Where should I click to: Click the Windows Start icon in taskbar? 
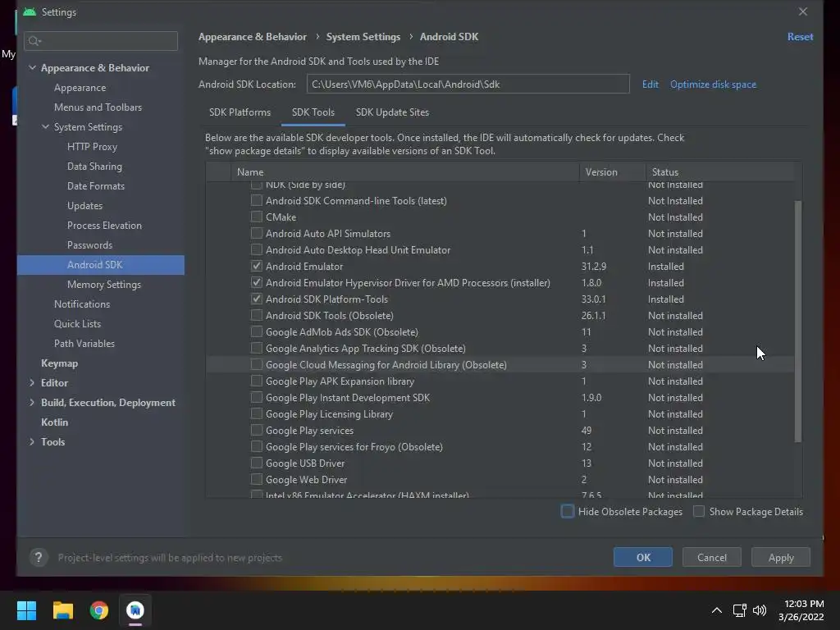[26, 609]
